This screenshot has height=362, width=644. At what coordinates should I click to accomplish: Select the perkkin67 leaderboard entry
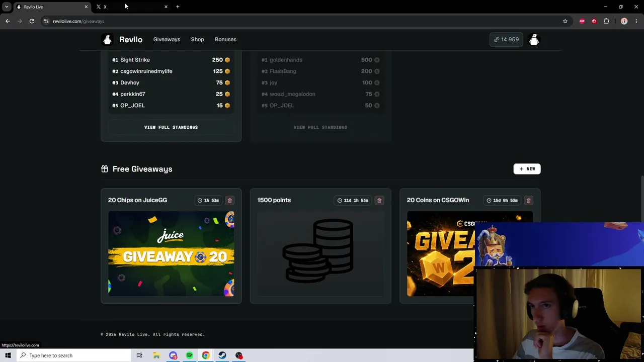click(x=171, y=94)
